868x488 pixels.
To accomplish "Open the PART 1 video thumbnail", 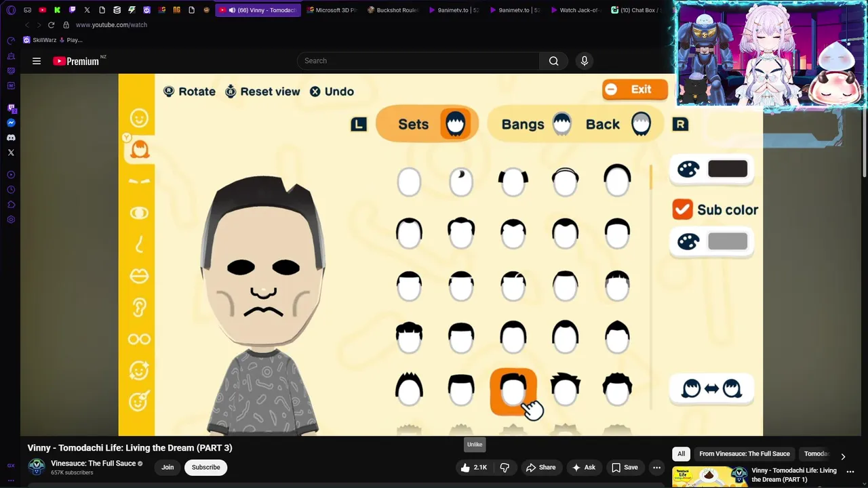I will (x=710, y=476).
